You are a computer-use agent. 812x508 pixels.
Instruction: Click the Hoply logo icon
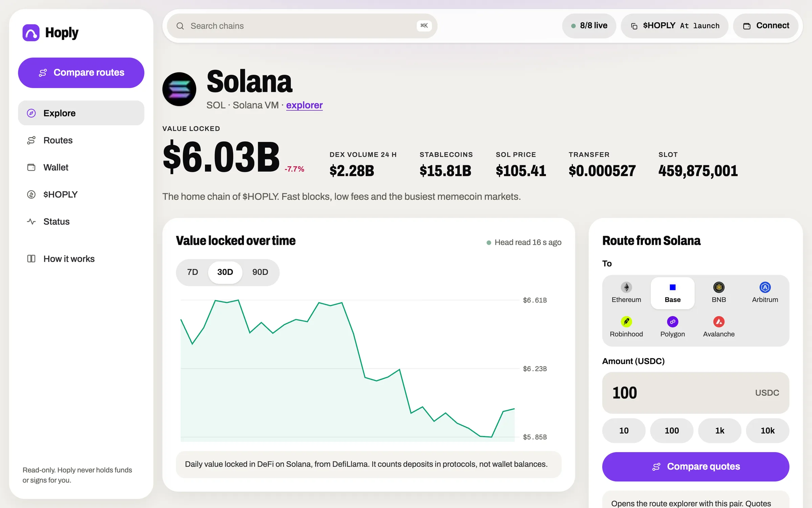(31, 33)
